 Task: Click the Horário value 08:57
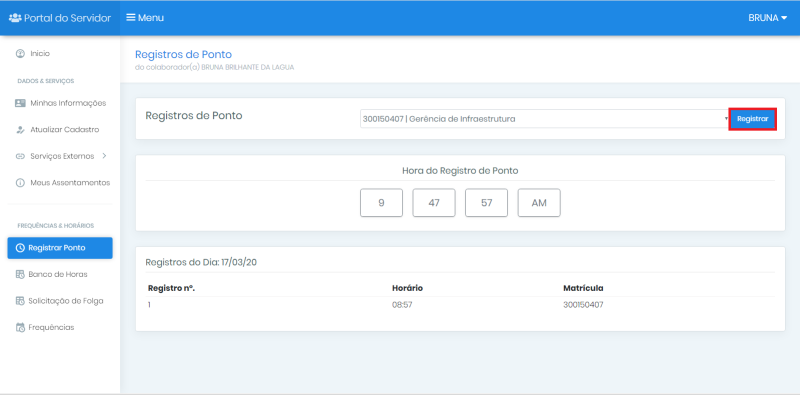click(x=402, y=305)
